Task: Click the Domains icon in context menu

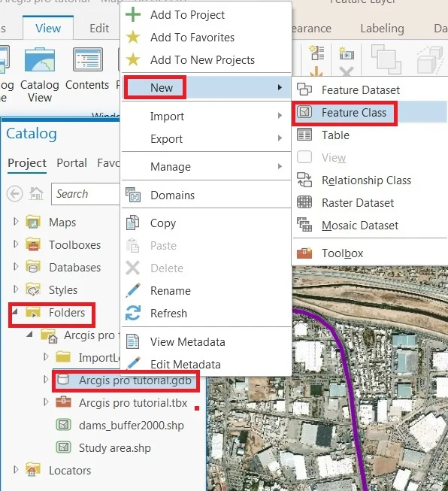Action: [133, 195]
